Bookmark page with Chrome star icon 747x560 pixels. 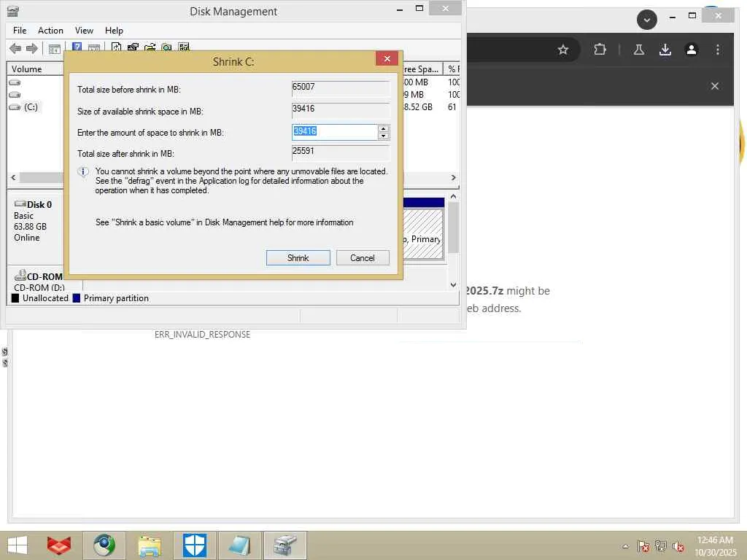pyautogui.click(x=563, y=50)
